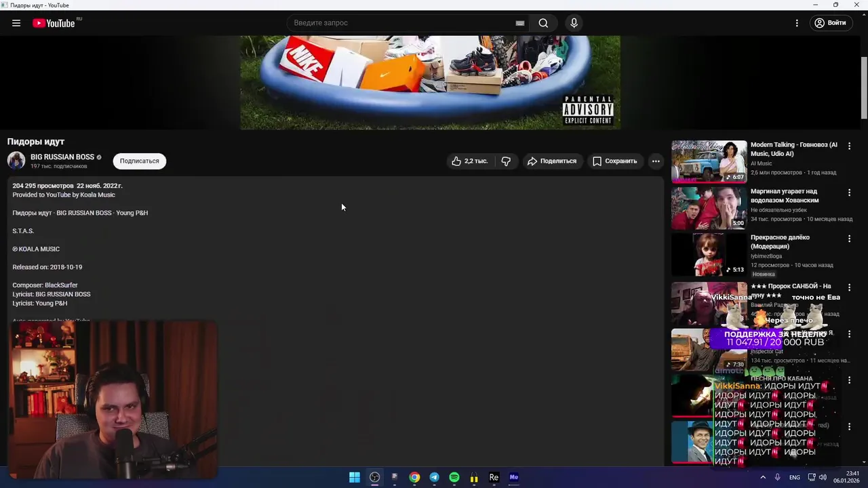Open the Пророк САНБОЙ video thumbnail
The width and height of the screenshot is (868, 488).
[x=709, y=304]
